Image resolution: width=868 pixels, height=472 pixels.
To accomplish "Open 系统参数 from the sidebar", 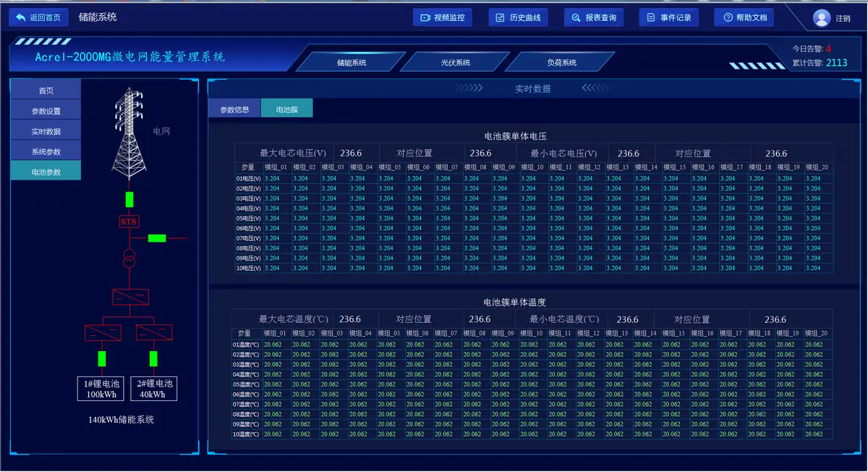I will [x=45, y=151].
